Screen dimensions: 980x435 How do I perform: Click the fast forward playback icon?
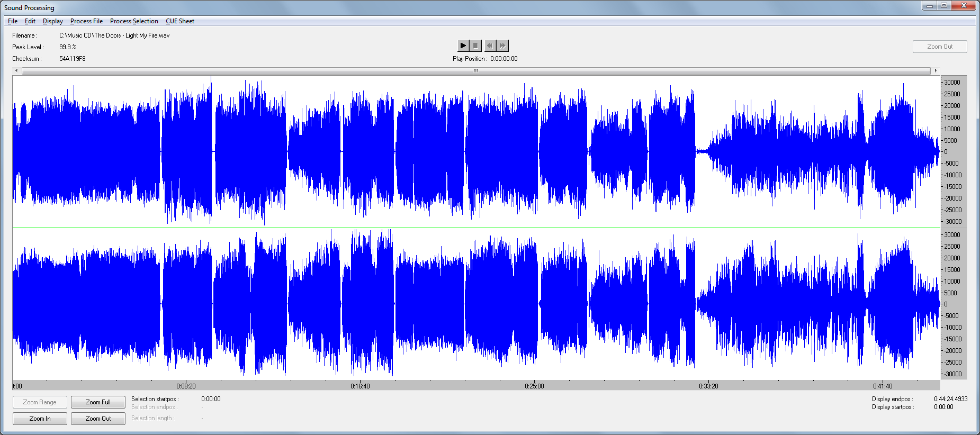pos(502,46)
